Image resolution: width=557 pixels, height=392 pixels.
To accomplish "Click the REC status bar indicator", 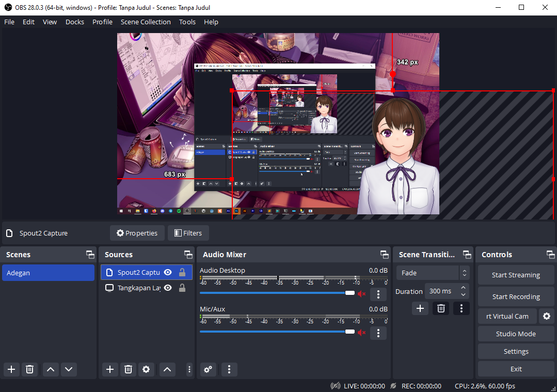I will tap(416, 386).
